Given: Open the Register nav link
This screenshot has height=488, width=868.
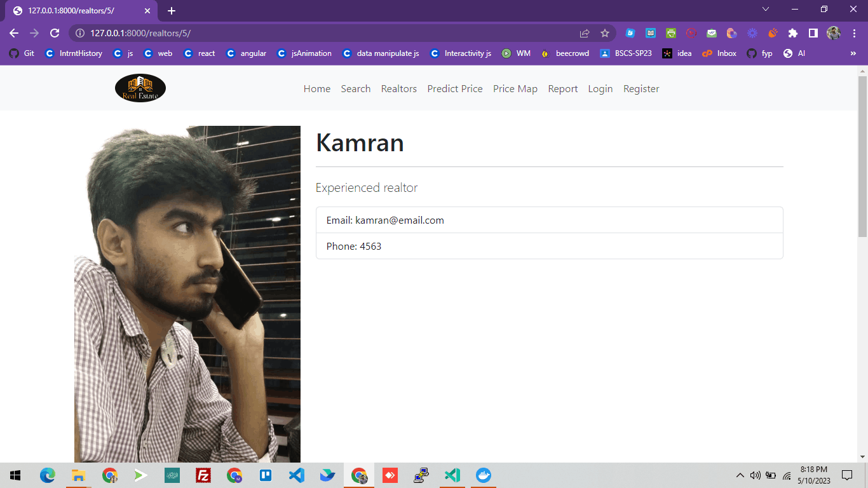Looking at the screenshot, I should [641, 89].
